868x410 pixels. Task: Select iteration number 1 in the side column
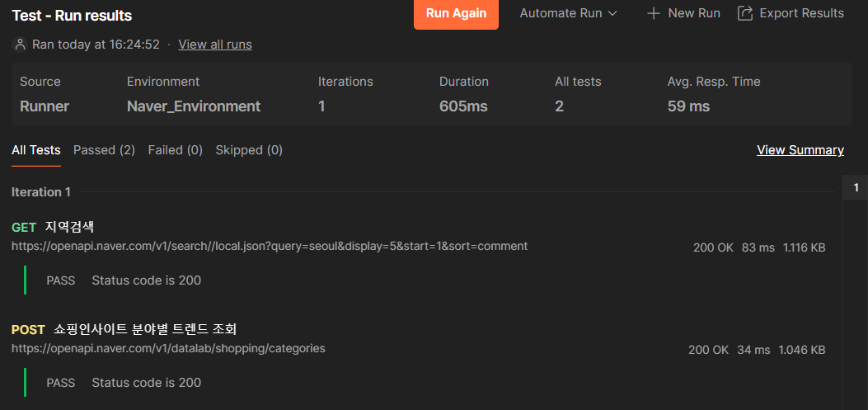click(x=856, y=188)
